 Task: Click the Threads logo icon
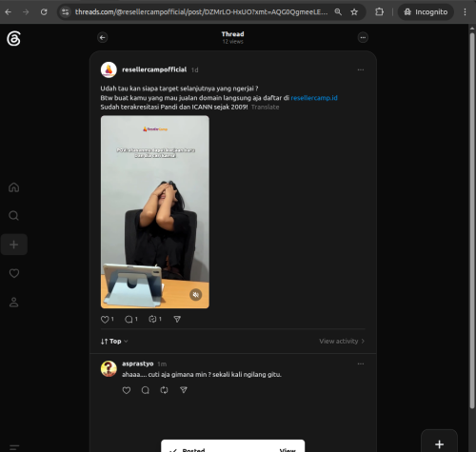(x=13, y=38)
